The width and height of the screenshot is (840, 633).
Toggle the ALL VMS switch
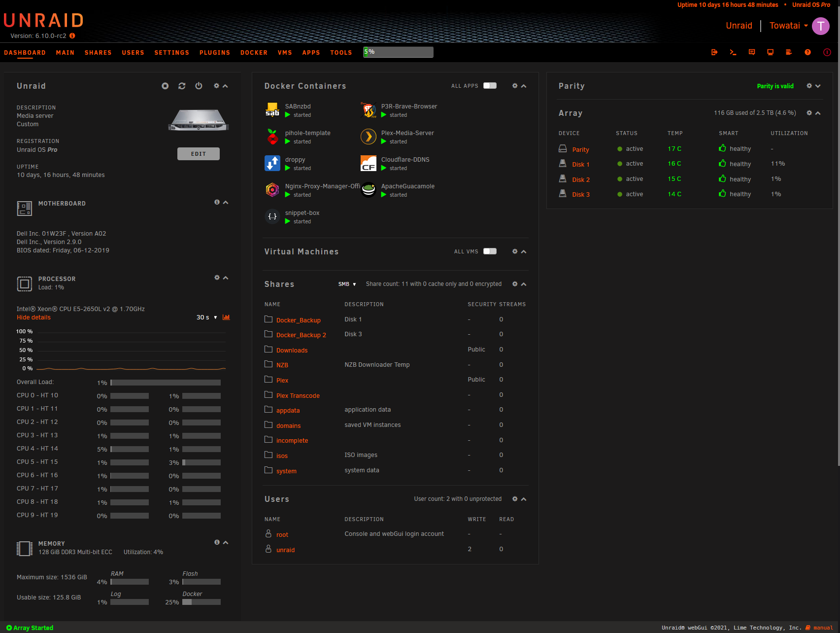(490, 251)
